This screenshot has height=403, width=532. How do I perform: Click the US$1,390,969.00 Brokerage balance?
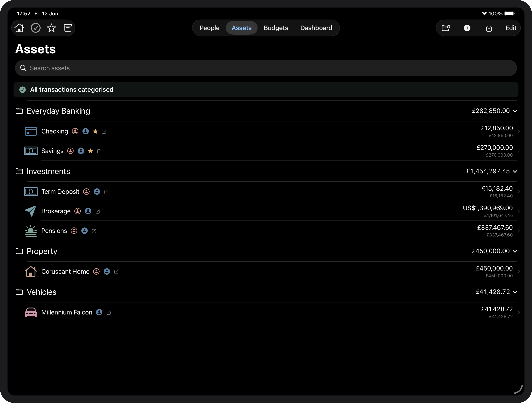[488, 208]
